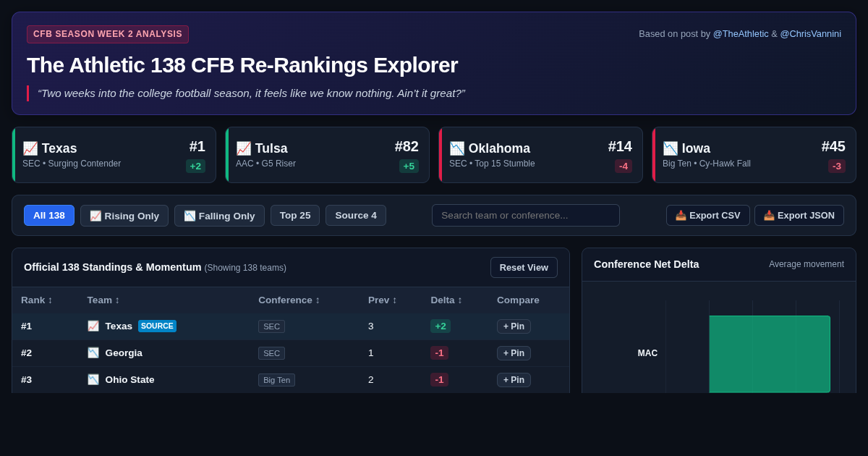Pin Ohio State for comparison

(514, 380)
